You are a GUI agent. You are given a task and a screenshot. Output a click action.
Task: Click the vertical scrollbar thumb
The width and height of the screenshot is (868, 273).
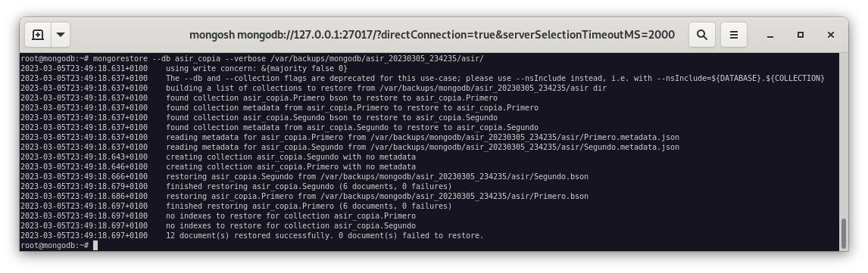click(844, 234)
